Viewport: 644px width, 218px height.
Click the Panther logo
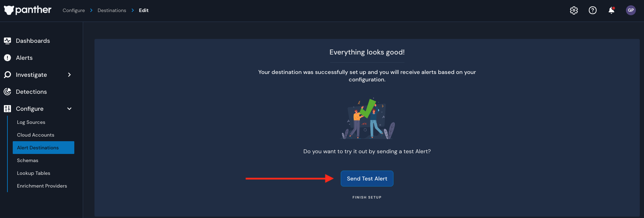pos(28,10)
